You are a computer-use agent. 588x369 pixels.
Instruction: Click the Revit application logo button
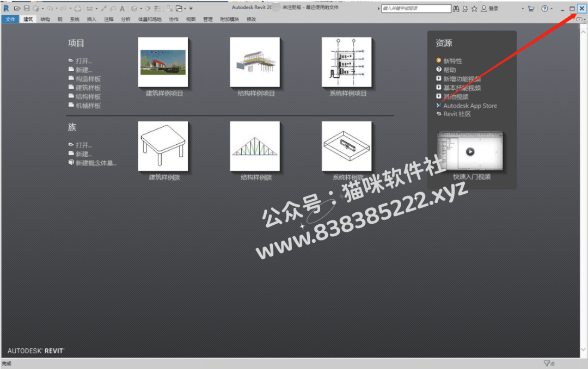[7, 8]
